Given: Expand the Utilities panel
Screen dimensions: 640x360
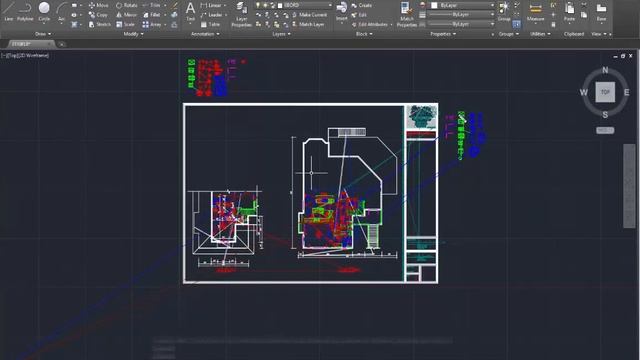Looking at the screenshot, I should (540, 34).
